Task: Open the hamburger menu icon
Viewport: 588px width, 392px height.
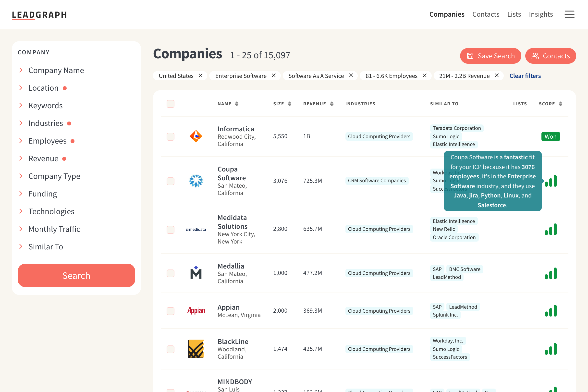Action: pyautogui.click(x=569, y=14)
